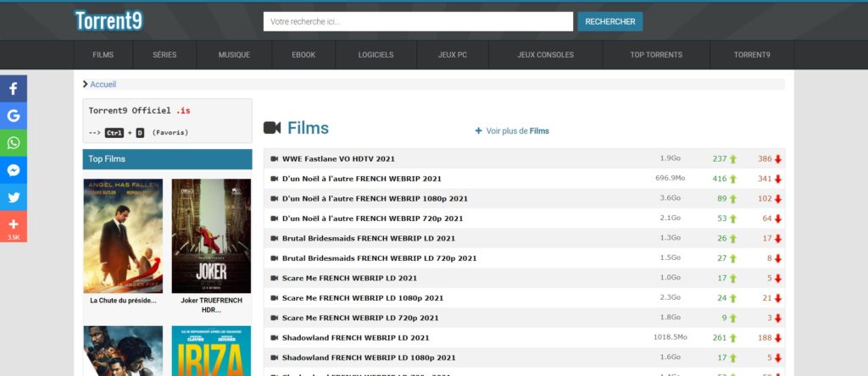Click camera icon beside Scare Me FRENCH WEBRIP LD 2021
Screen dimensions: 868x376
(274, 278)
